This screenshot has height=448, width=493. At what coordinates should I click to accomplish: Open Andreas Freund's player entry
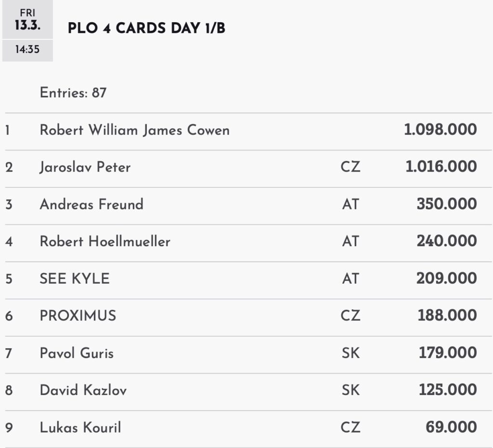[91, 204]
